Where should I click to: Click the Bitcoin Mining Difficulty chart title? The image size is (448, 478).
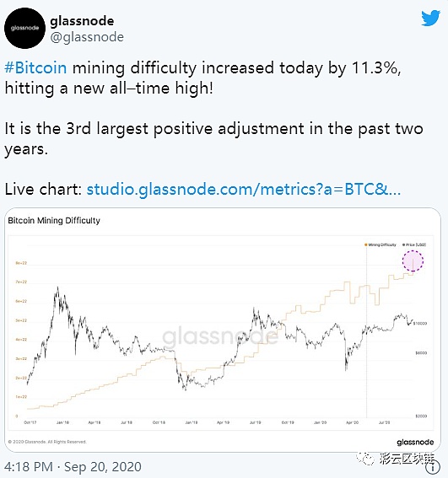pyautogui.click(x=54, y=220)
